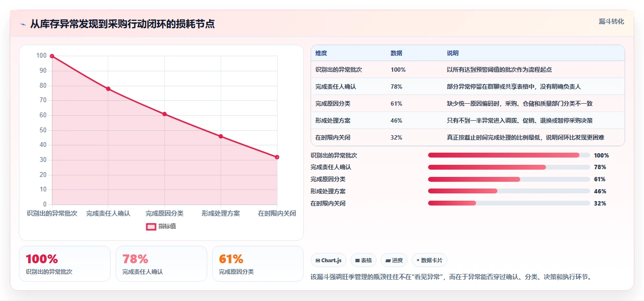Click the 维度 column header
Viewport: 644px width, 301px height.
tap(321, 53)
